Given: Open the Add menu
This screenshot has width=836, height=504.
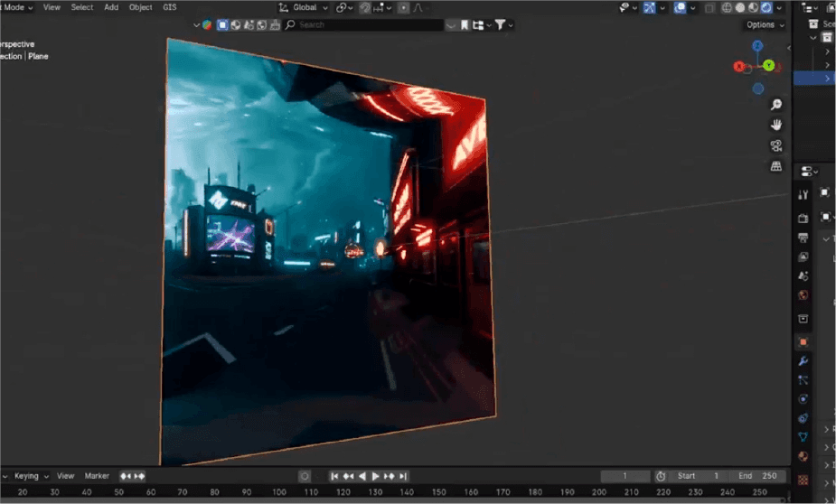Looking at the screenshot, I should pyautogui.click(x=111, y=7).
